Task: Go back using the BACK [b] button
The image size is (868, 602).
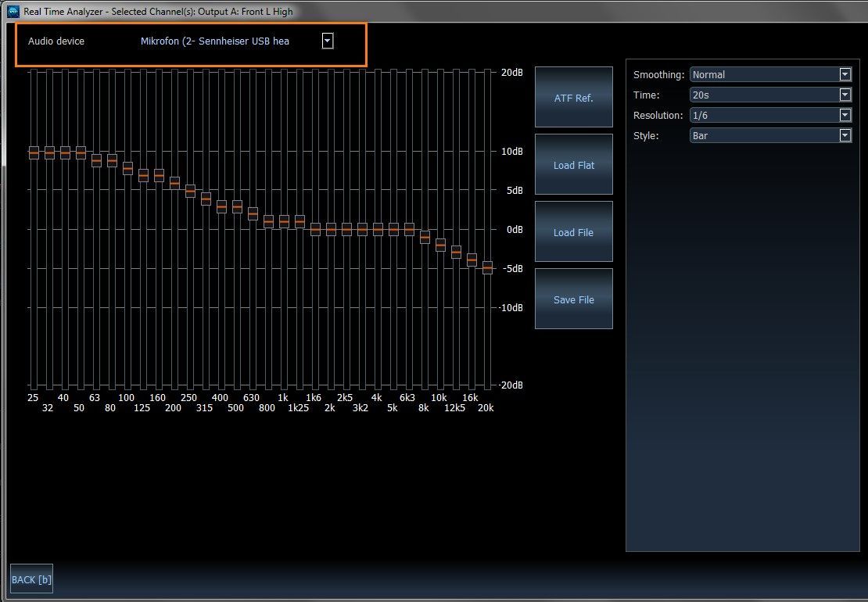Action: point(31,579)
